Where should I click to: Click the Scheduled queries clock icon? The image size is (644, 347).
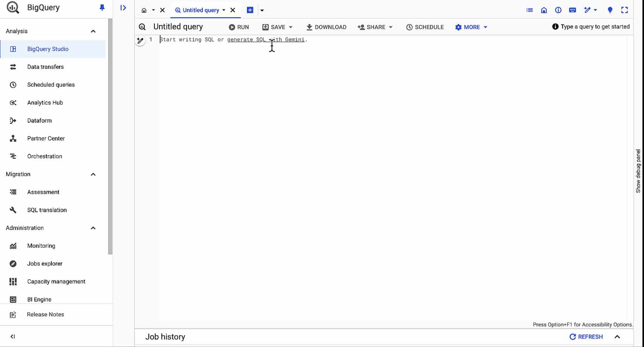[13, 85]
